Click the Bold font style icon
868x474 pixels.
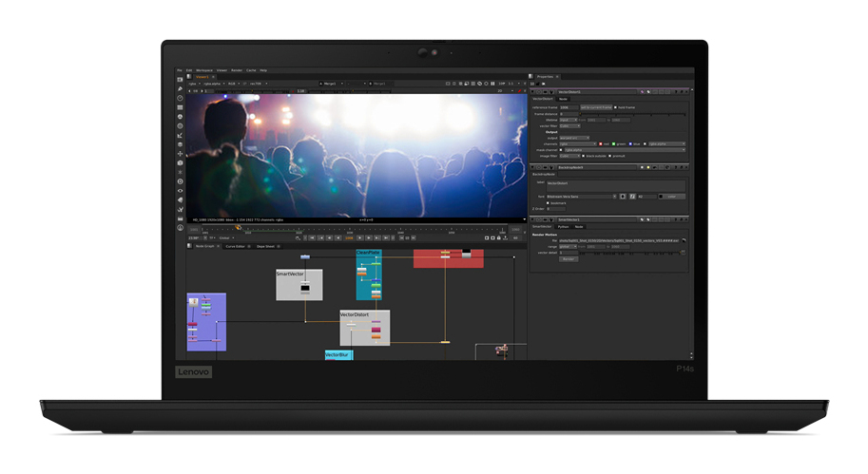(623, 197)
